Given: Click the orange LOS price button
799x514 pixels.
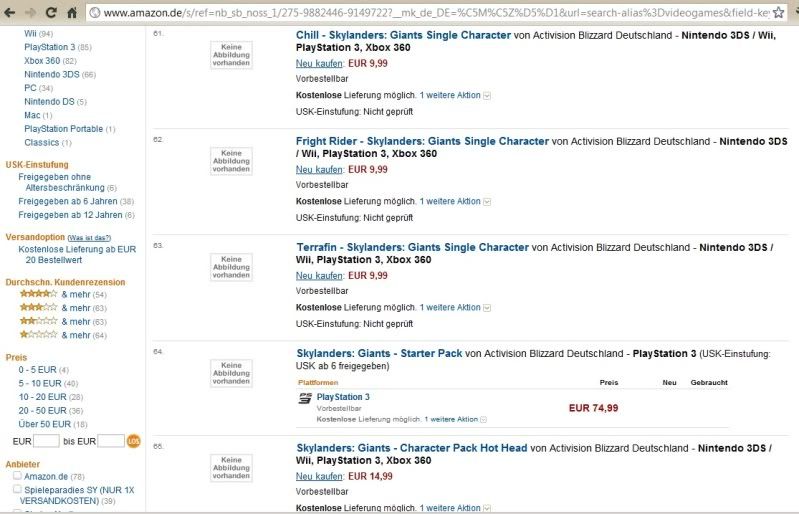Looking at the screenshot, I should point(133,441).
